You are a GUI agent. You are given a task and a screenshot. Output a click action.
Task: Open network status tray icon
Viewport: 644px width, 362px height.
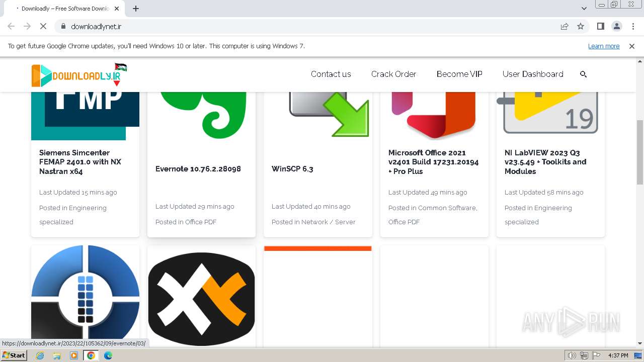click(x=584, y=355)
